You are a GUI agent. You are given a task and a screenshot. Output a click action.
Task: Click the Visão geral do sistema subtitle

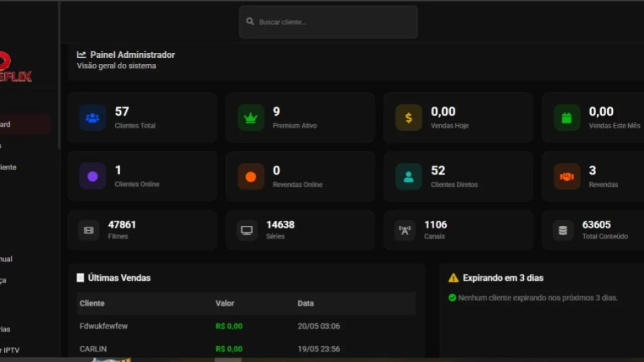116,66
